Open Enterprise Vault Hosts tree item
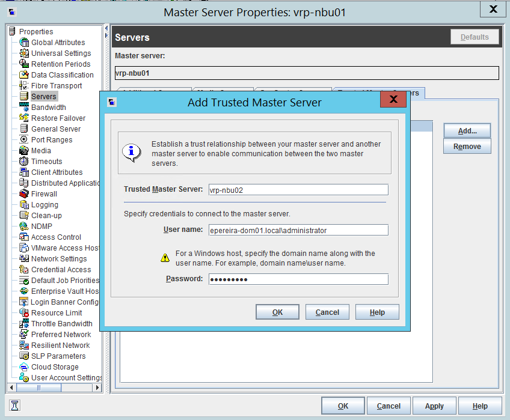 (x=59, y=291)
